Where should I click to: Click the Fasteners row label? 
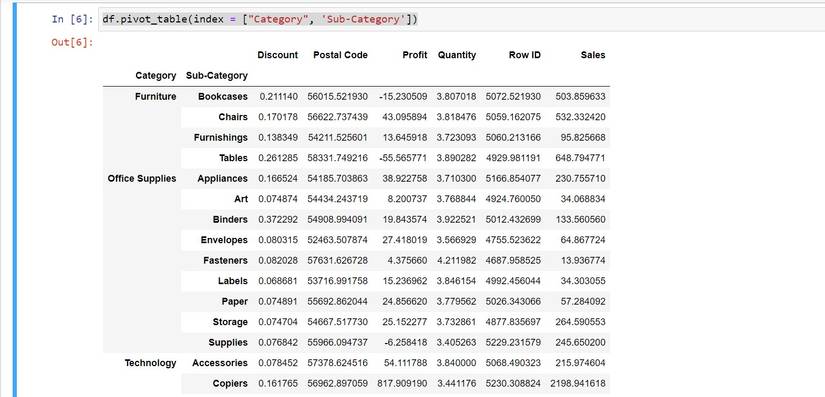[x=226, y=261]
